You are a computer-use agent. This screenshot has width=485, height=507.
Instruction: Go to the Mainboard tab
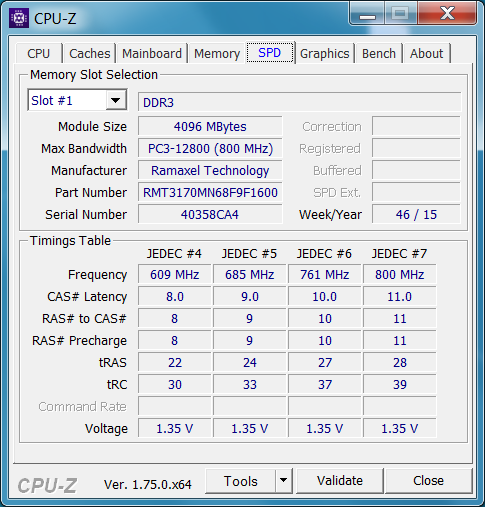click(x=152, y=53)
